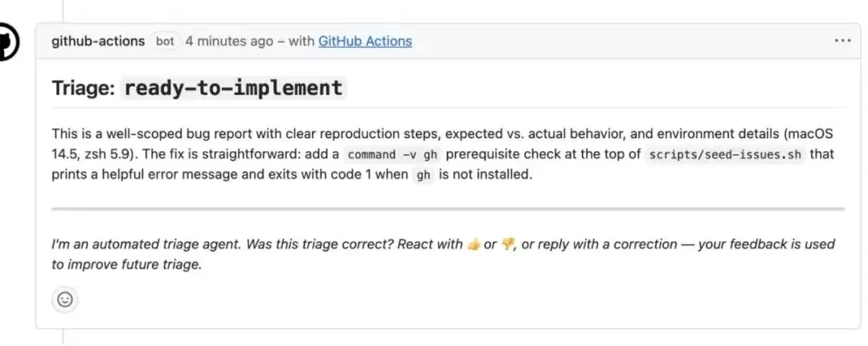The height and width of the screenshot is (346, 868).
Task: Open the github-actions author profile
Action: [x=98, y=41]
